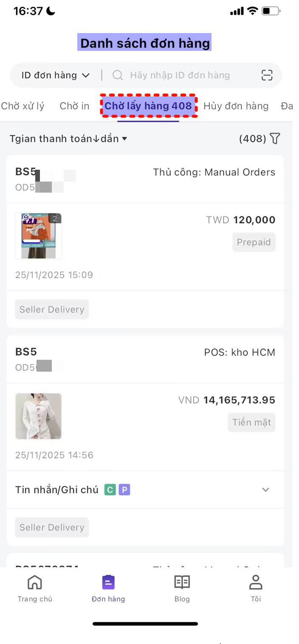Select the Chờ lấy hàng 408 tab
The height and width of the screenshot is (644, 299).
tap(148, 106)
